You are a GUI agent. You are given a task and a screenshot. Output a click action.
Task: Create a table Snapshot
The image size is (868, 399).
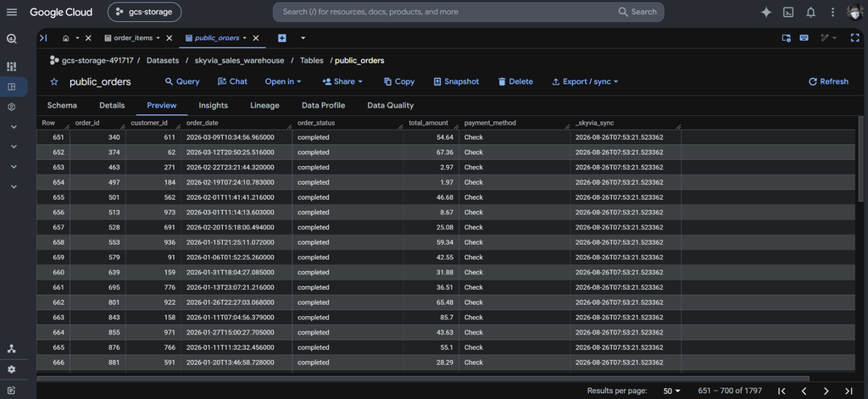pos(456,81)
